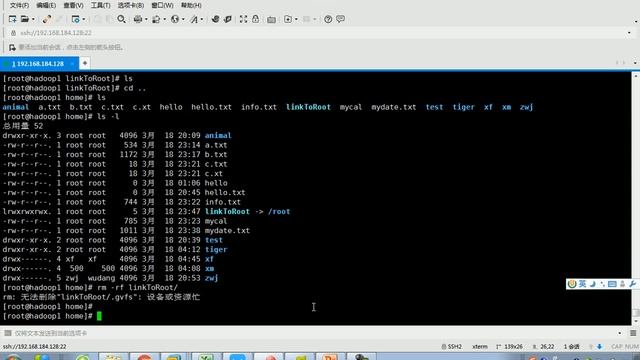The width and height of the screenshot is (640, 360).
Task: Click the arrow icon beside the add-session hint
Action: 12,47
